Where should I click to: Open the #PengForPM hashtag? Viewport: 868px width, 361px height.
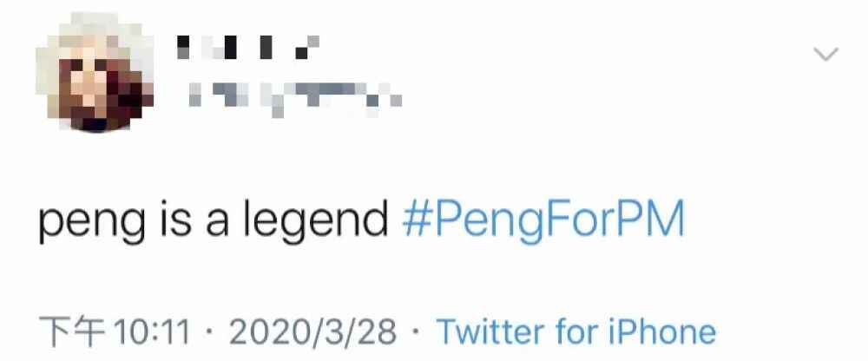[543, 223]
